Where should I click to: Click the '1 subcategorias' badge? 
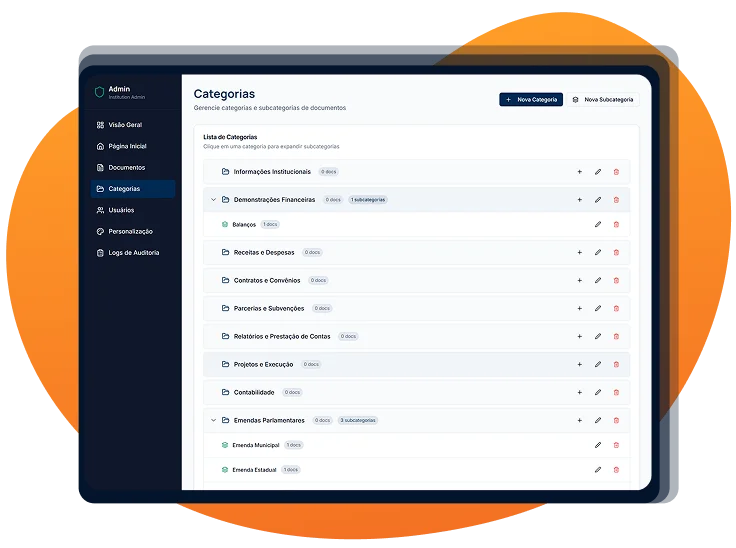pyautogui.click(x=368, y=200)
